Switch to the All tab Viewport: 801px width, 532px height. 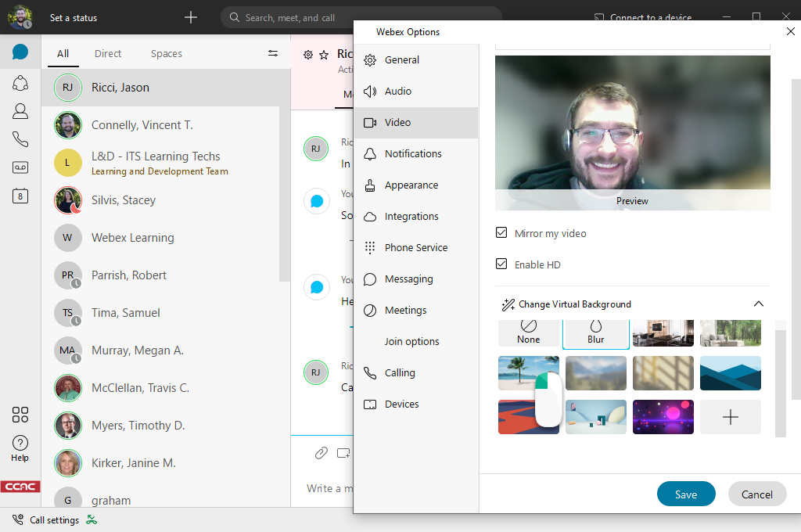tap(63, 54)
